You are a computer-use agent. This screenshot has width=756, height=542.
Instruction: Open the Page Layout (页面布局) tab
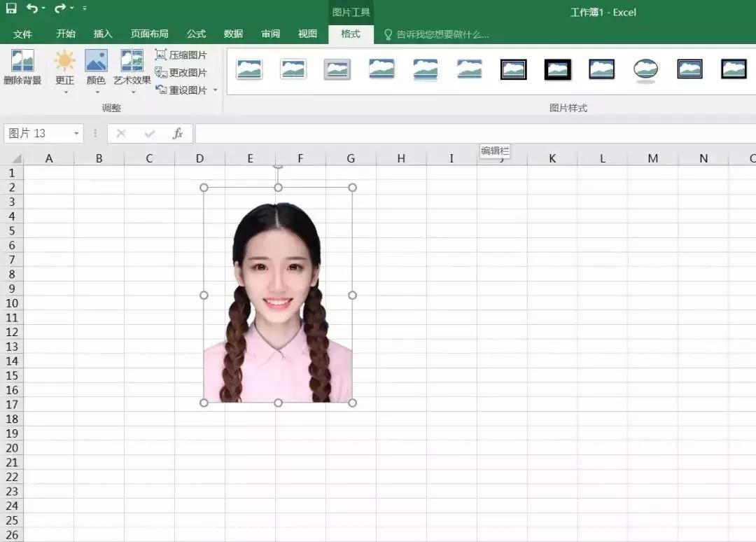coord(149,34)
